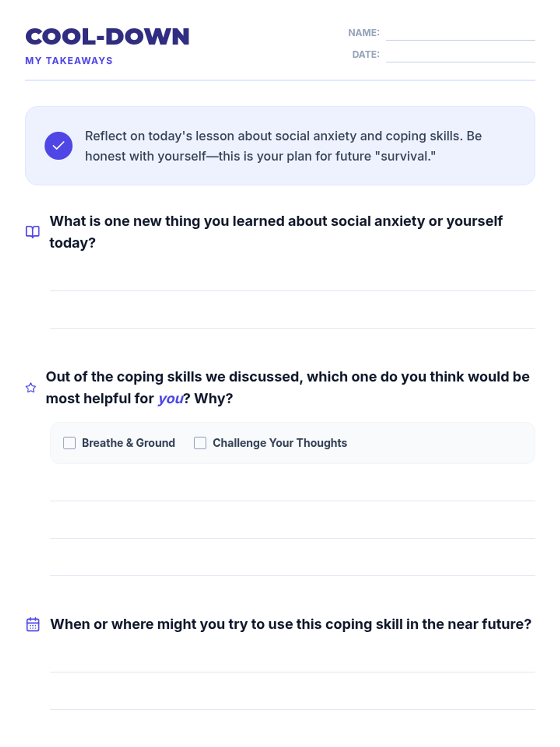
Task: Click the Name input line
Action: pyautogui.click(x=460, y=34)
